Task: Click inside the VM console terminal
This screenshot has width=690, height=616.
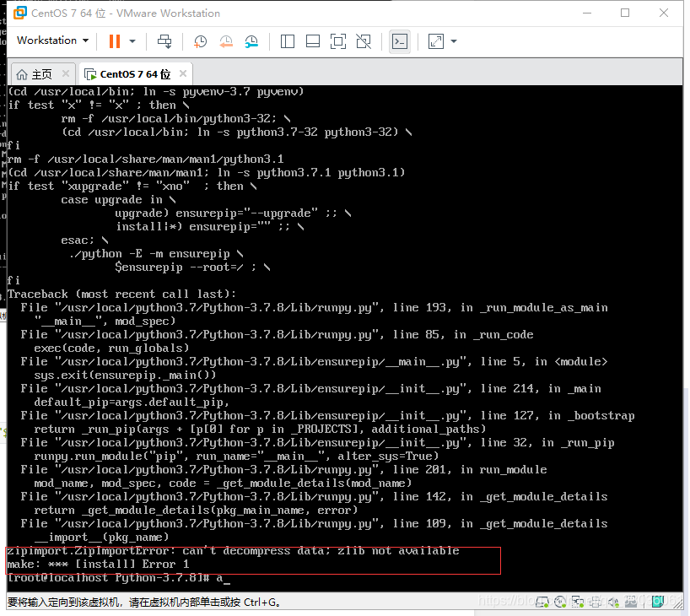Action: (337, 338)
